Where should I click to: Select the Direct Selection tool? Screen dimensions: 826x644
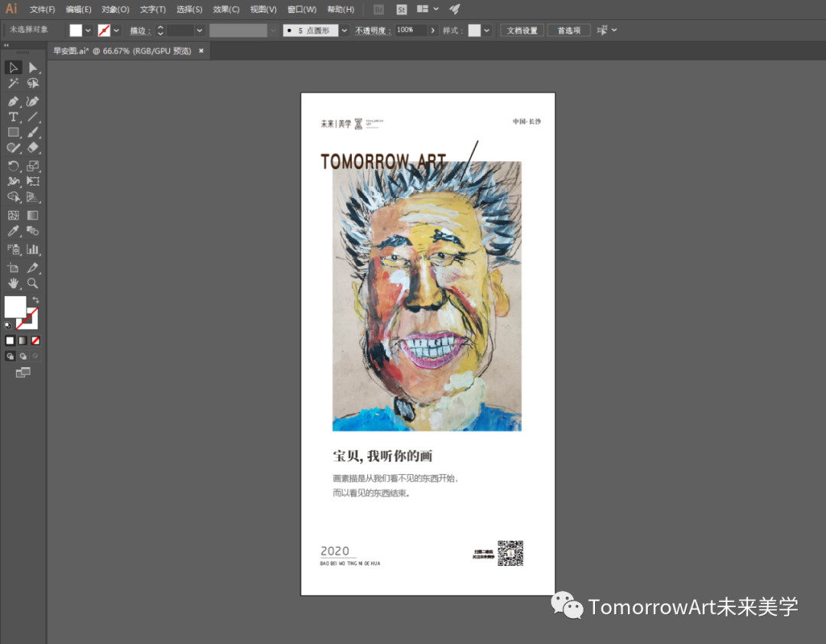click(x=33, y=67)
